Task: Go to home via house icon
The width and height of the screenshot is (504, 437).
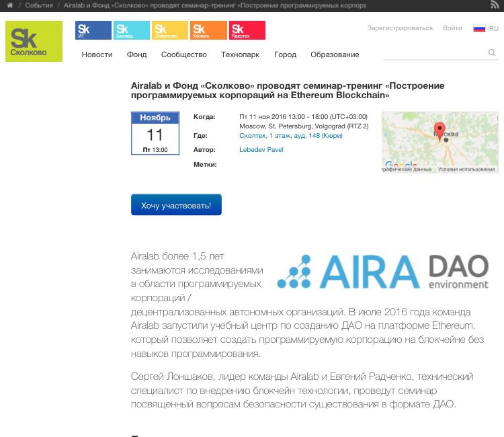Action: point(10,5)
